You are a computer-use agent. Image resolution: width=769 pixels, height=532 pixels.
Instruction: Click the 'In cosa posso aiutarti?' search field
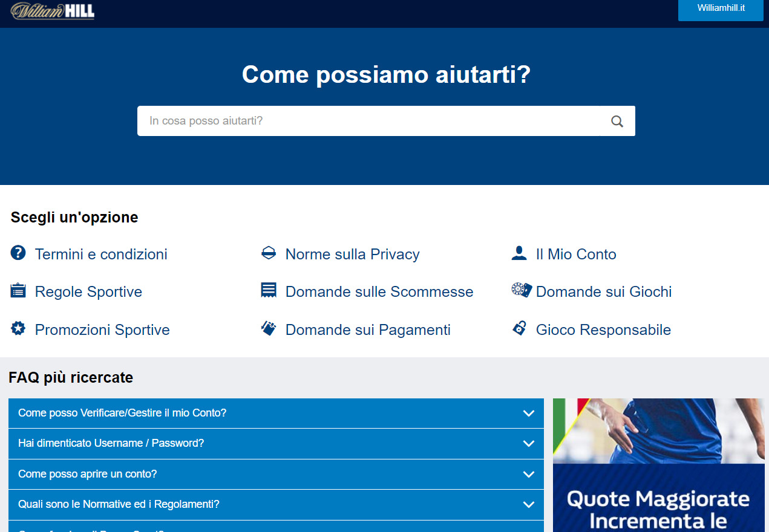(x=368, y=121)
